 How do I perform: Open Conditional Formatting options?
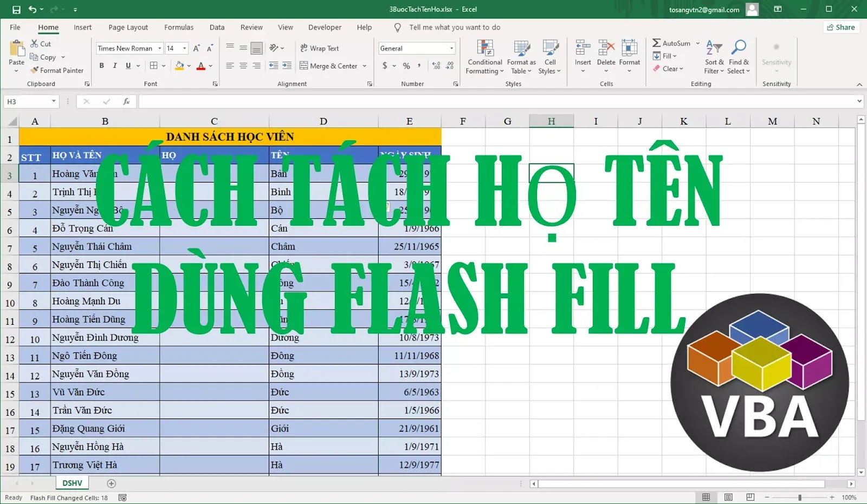click(x=484, y=57)
